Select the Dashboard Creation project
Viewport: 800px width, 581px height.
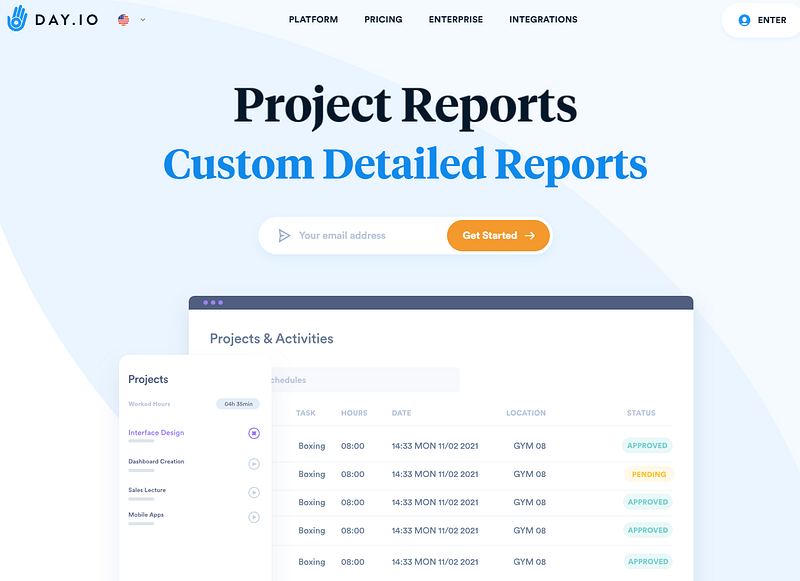click(x=156, y=461)
